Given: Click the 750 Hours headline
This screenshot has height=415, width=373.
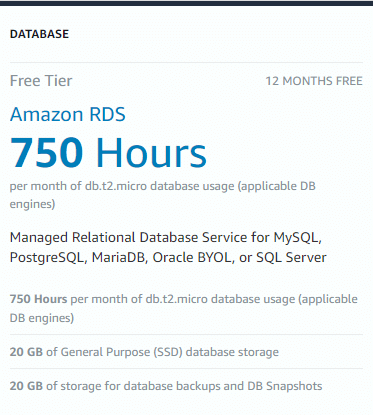Looking at the screenshot, I should click(x=108, y=153).
